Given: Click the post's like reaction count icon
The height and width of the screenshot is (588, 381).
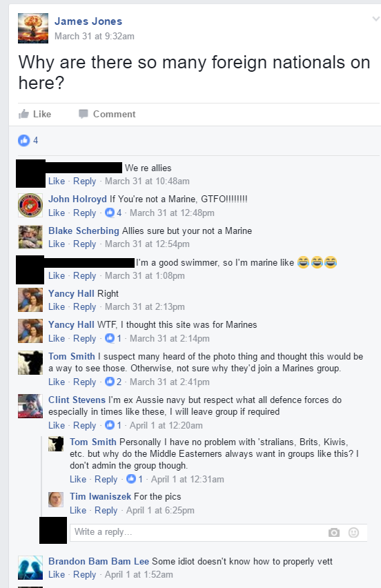Looking at the screenshot, I should (x=23, y=140).
